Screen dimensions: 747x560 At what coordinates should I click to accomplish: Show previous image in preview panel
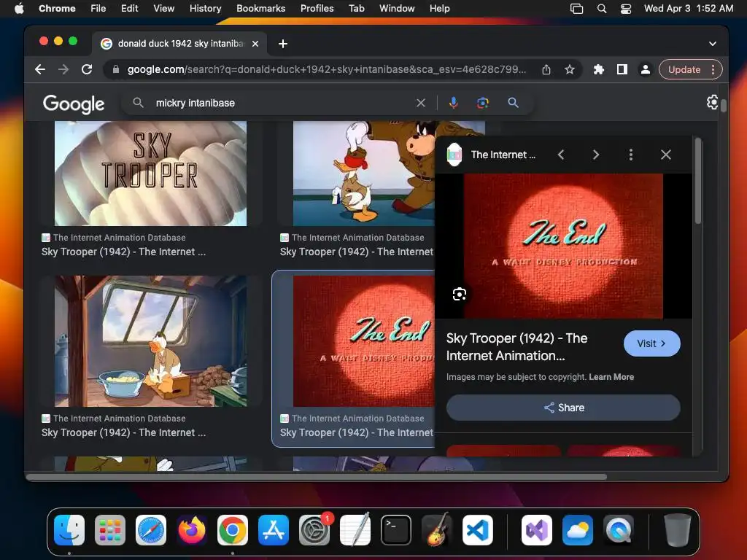[x=561, y=155]
